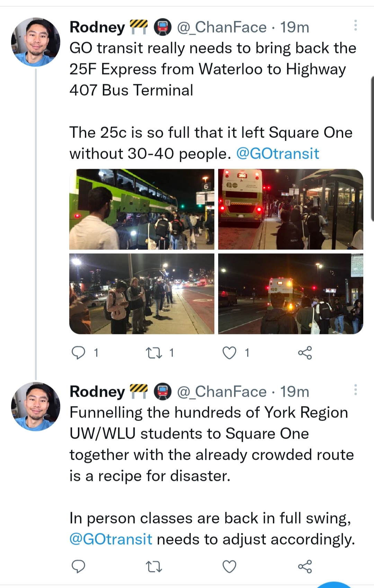Open @GOtransit mention in second tweet
Viewport: 374px width, 588px height.
(x=111, y=539)
